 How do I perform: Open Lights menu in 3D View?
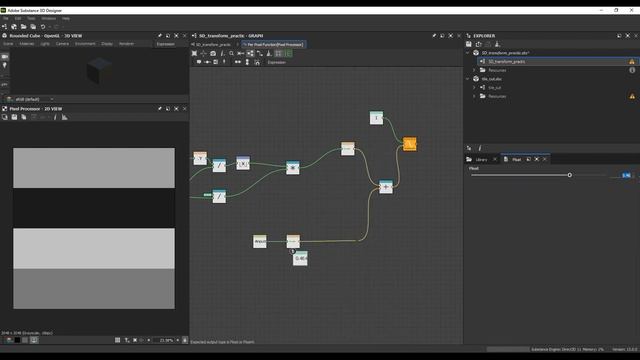pos(45,44)
